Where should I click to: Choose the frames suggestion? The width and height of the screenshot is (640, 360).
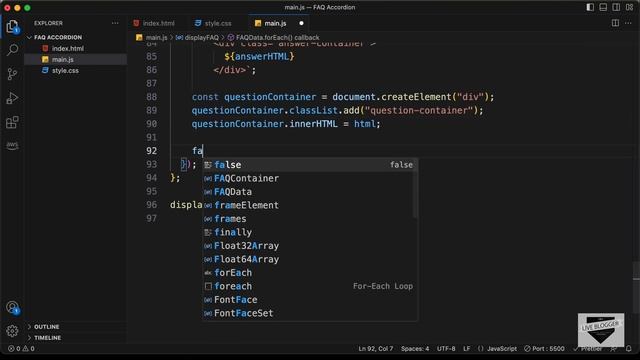310,219
